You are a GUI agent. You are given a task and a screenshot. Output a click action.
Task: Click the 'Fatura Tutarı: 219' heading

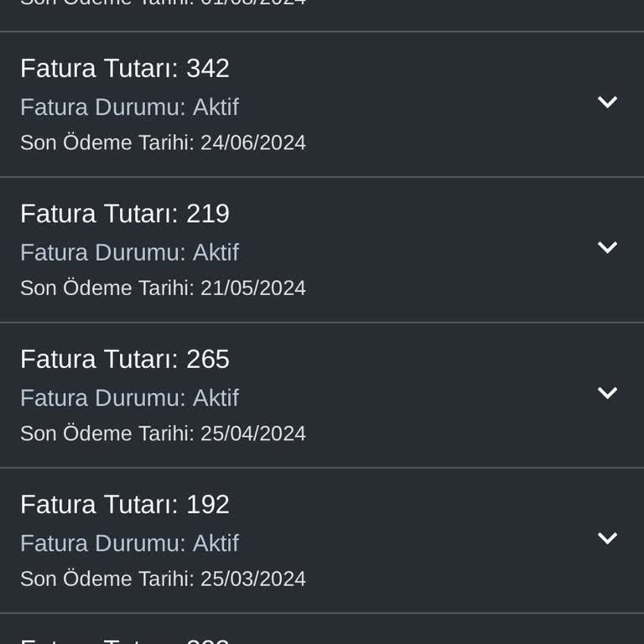[x=125, y=214]
